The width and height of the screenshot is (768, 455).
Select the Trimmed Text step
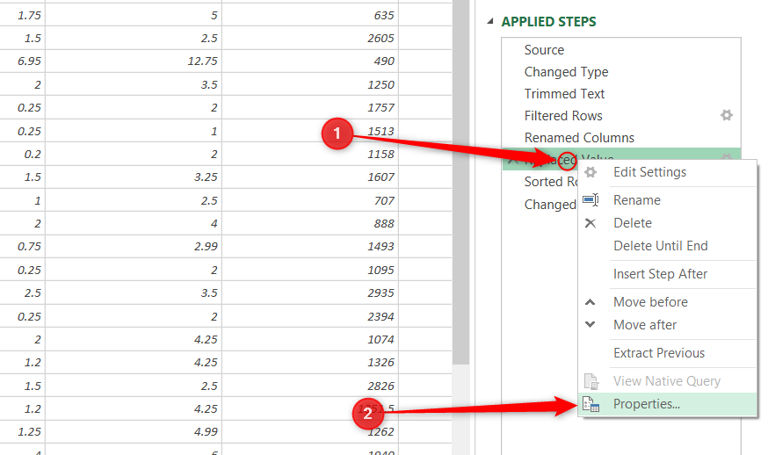click(564, 94)
